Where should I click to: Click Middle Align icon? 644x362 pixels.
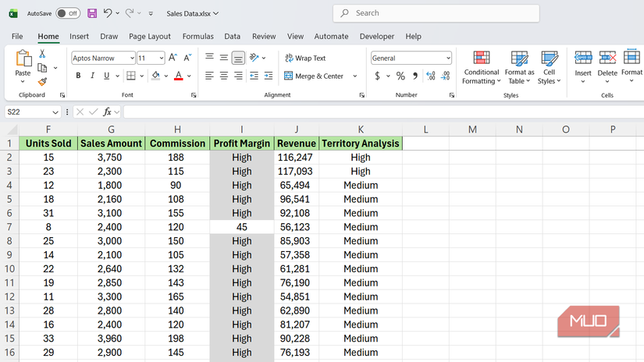224,58
